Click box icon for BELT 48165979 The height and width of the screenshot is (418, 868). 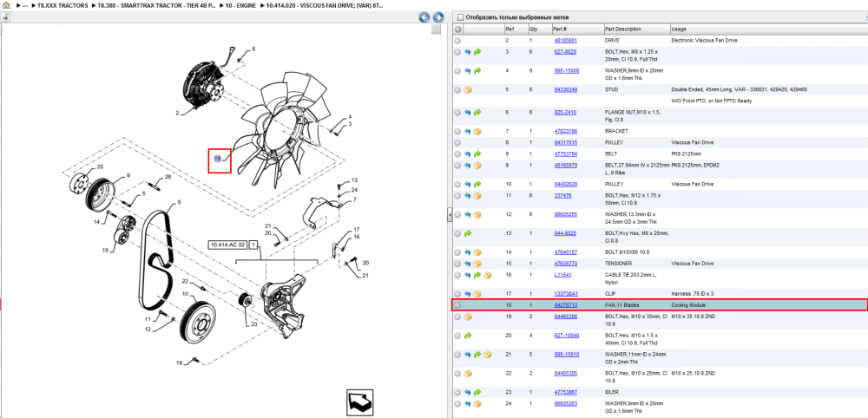[x=477, y=166]
